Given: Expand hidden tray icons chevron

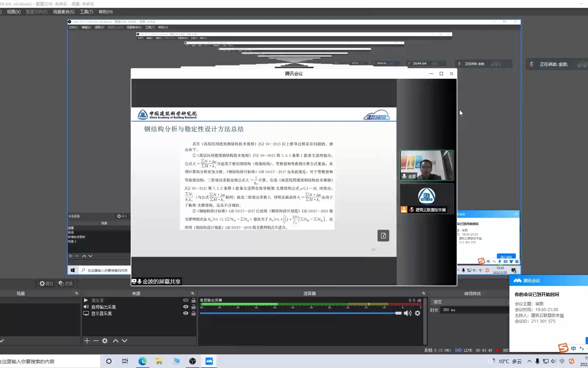Looking at the screenshot, I should tap(529, 361).
